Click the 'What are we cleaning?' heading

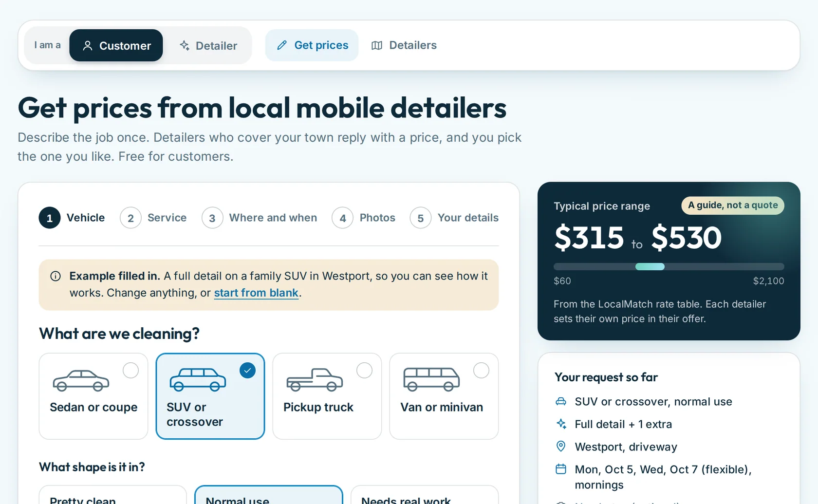[x=119, y=334]
